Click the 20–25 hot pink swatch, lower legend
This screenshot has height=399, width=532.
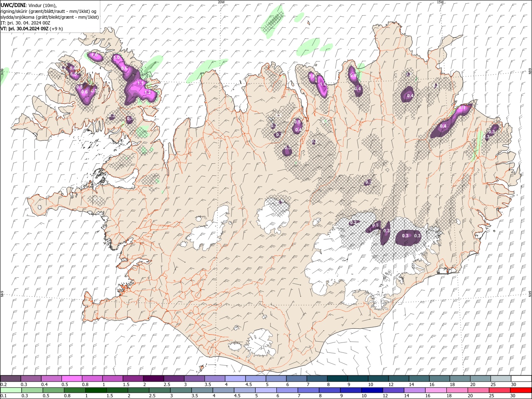pyautogui.click(x=478, y=390)
